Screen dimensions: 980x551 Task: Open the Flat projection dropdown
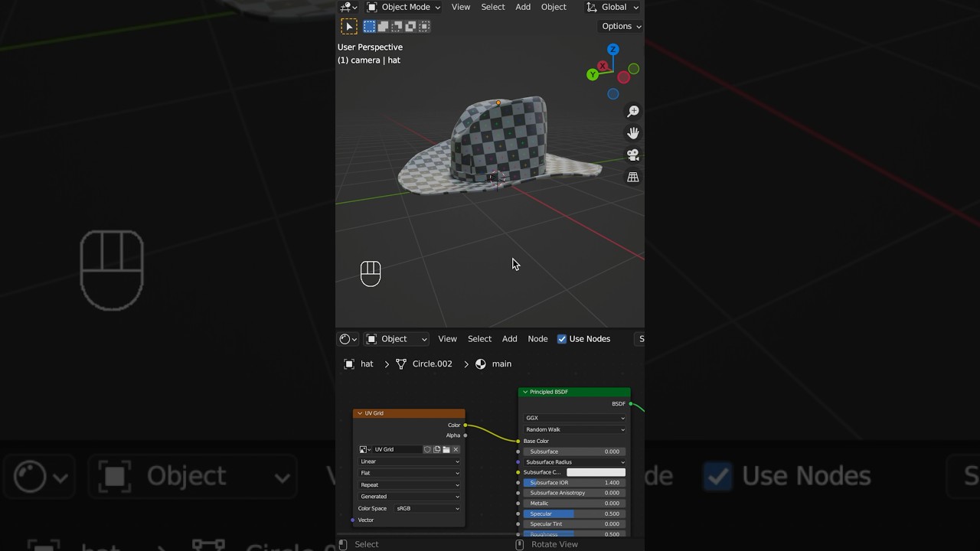coord(410,473)
